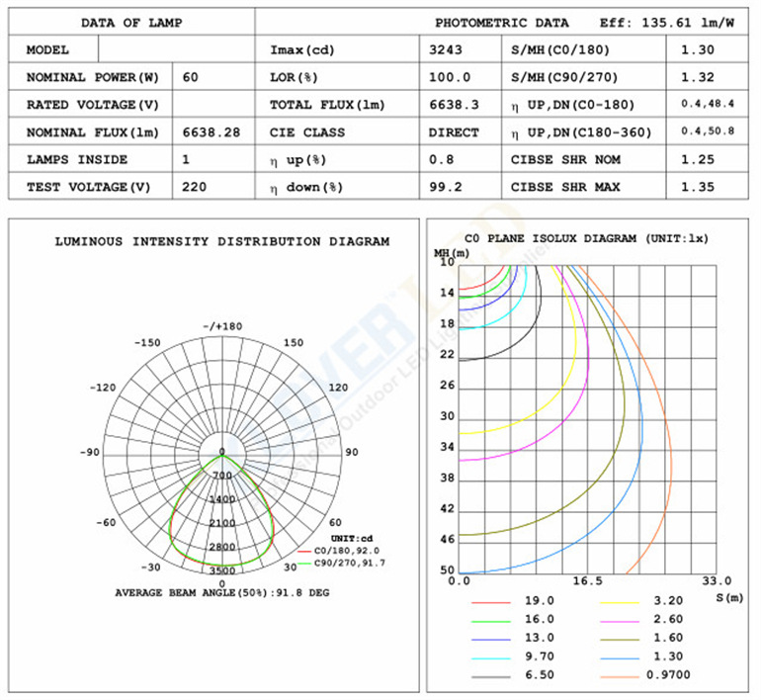Click the DATA OF LAMP header
The image size is (761, 700).
tap(131, 23)
